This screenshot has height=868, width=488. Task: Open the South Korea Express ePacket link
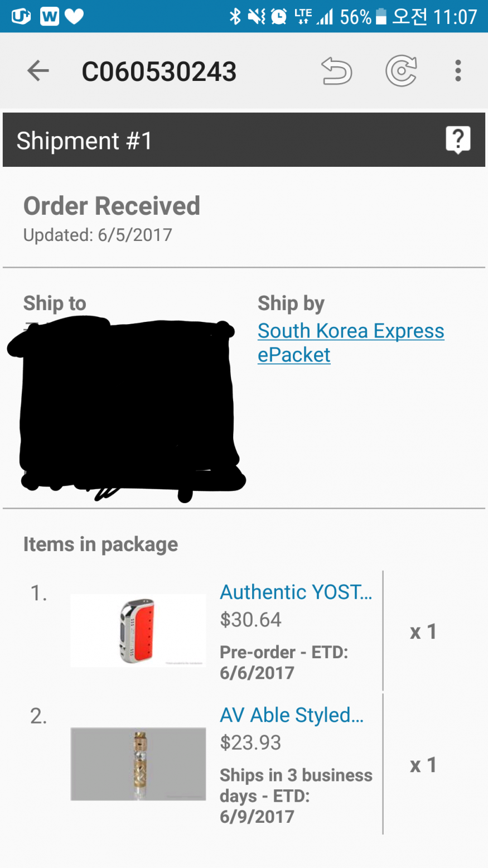350,343
